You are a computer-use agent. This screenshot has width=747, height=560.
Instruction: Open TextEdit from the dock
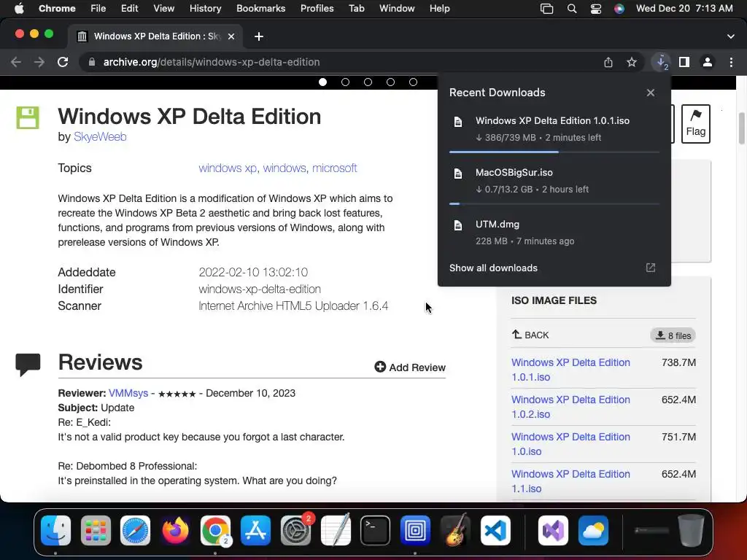[x=336, y=530]
